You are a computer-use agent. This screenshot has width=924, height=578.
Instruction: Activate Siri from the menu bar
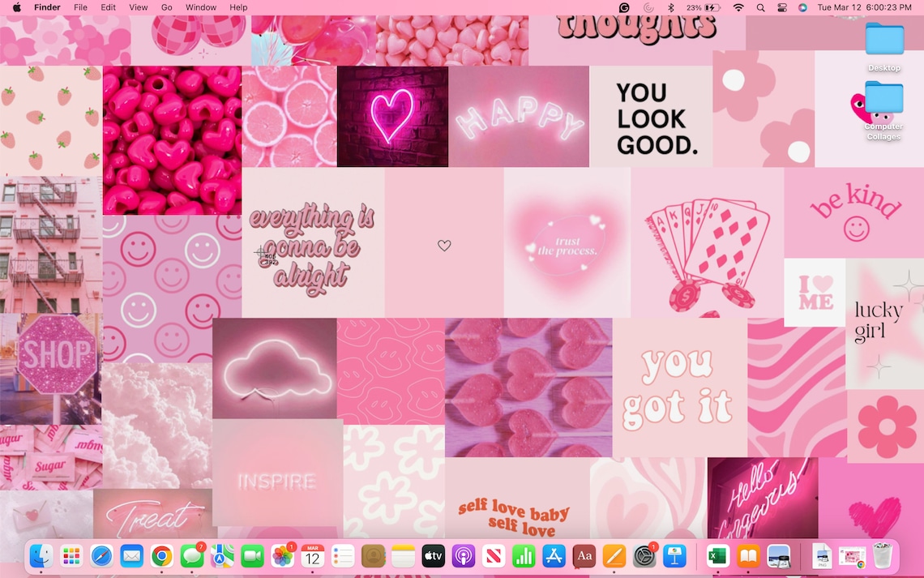[802, 7]
